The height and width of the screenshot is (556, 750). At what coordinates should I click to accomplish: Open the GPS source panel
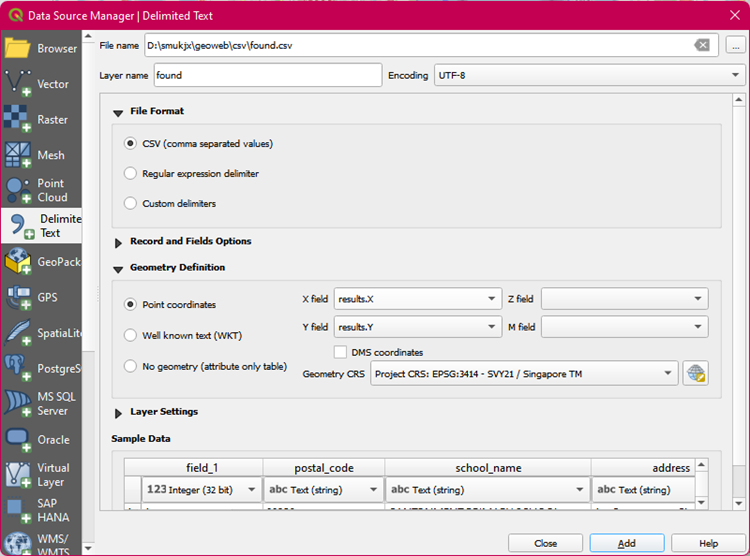tap(18, 297)
